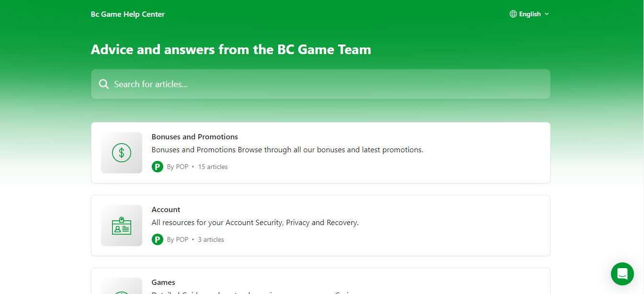Click the Bonuses and Promotions description text
The width and height of the screenshot is (644, 294).
287,150
